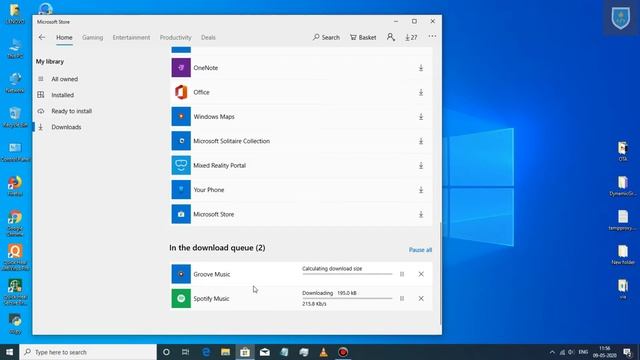Click Microsoft Solitaire Collection app icon
The image size is (640, 360).
181,141
